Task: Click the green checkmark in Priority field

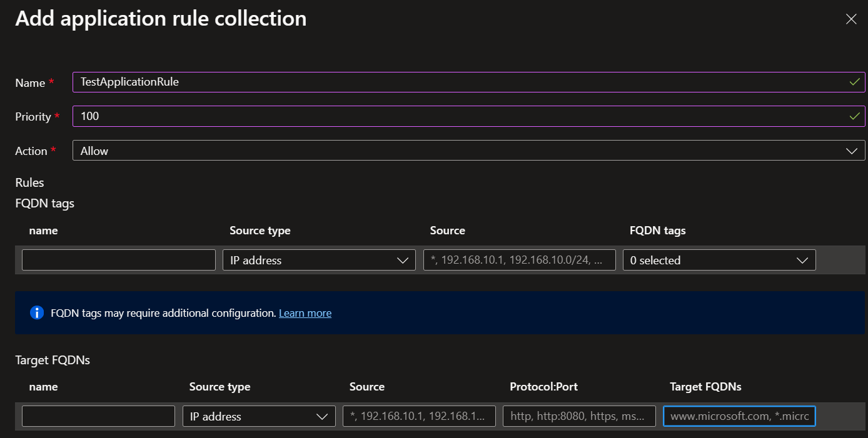Action: point(854,116)
